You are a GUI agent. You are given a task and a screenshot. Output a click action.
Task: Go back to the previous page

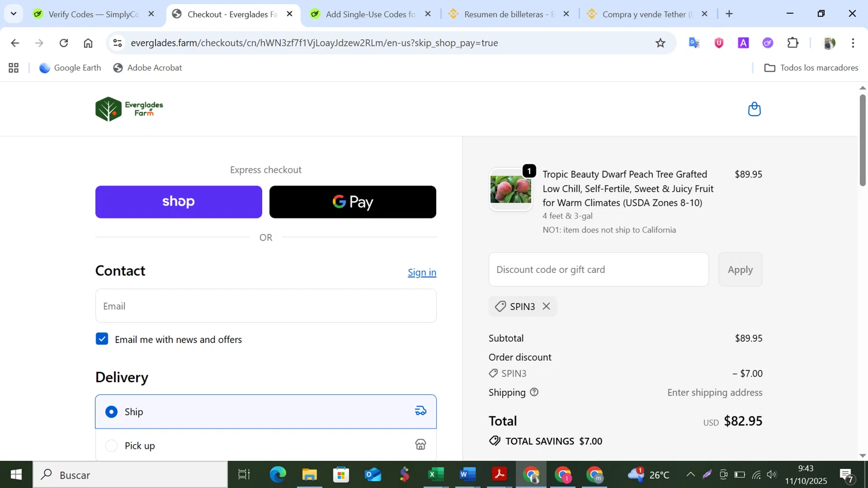click(15, 43)
